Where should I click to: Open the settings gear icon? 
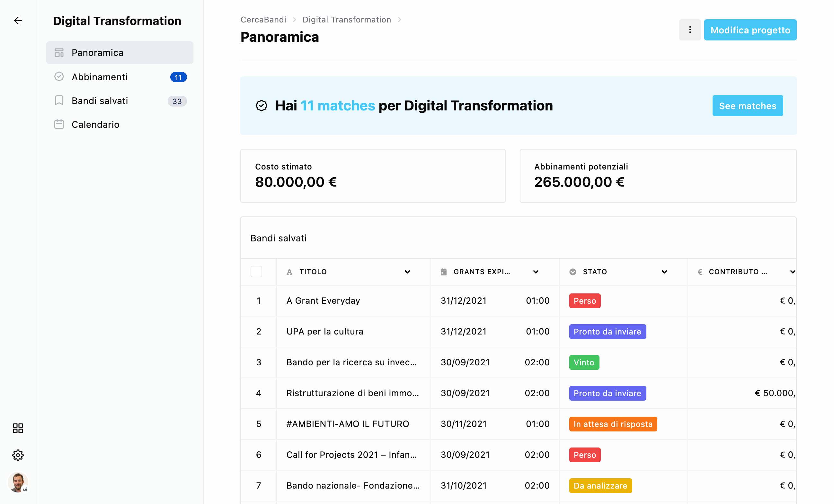[x=18, y=455]
